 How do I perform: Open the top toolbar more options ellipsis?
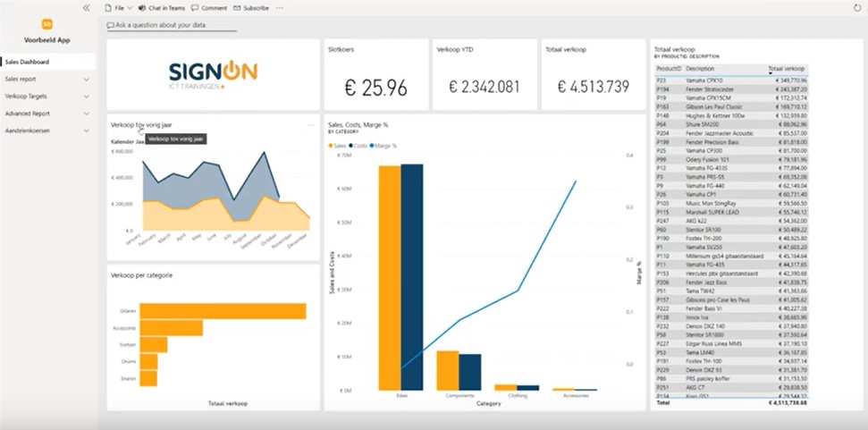(280, 7)
